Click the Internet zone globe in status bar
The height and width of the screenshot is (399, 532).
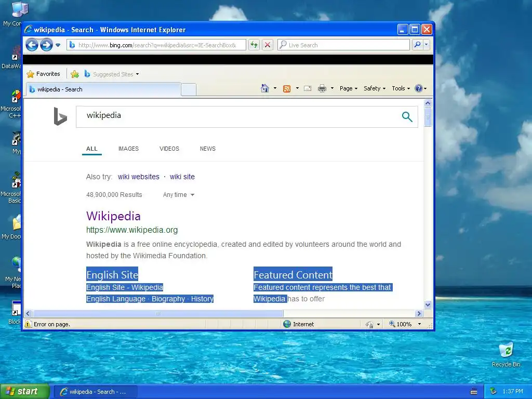pos(287,324)
